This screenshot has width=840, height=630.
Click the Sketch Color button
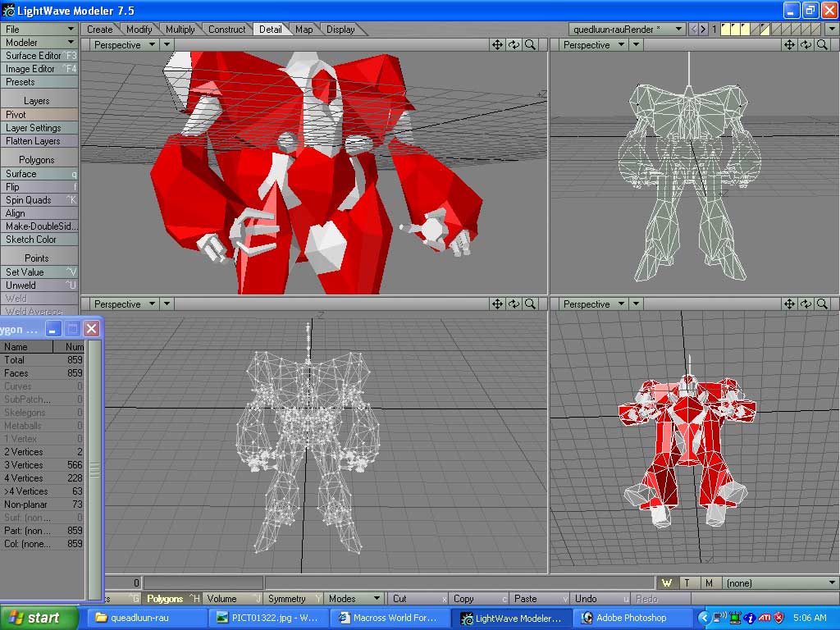tap(39, 240)
